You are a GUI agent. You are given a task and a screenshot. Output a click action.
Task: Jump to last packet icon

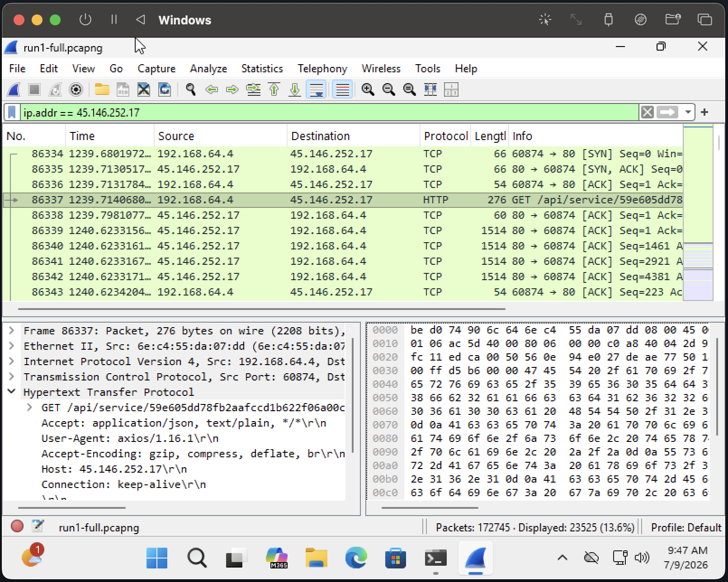tap(295, 89)
